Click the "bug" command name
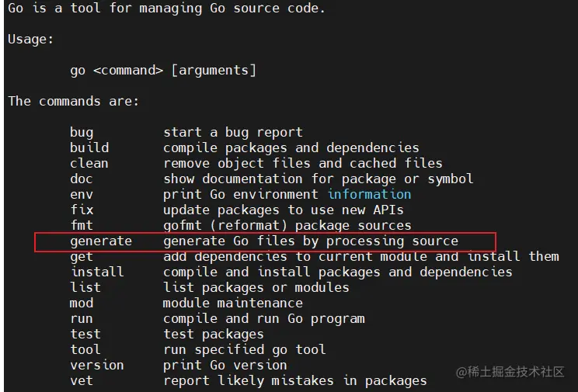The image size is (578, 392). click(x=82, y=132)
